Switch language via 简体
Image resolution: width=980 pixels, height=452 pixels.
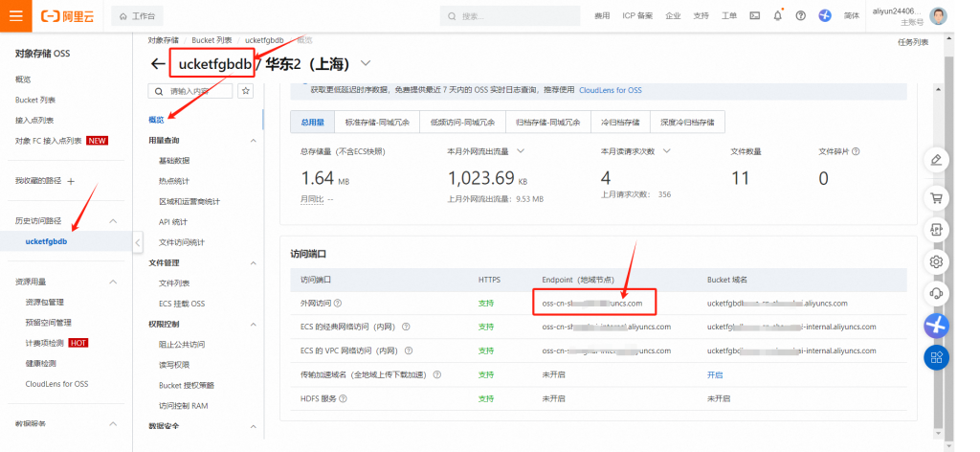click(x=851, y=16)
